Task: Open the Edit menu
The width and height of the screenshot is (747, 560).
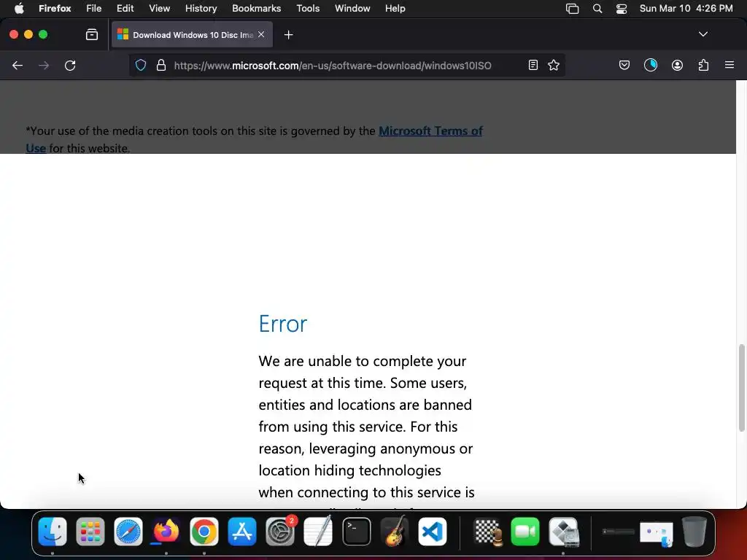Action: pyautogui.click(x=125, y=9)
